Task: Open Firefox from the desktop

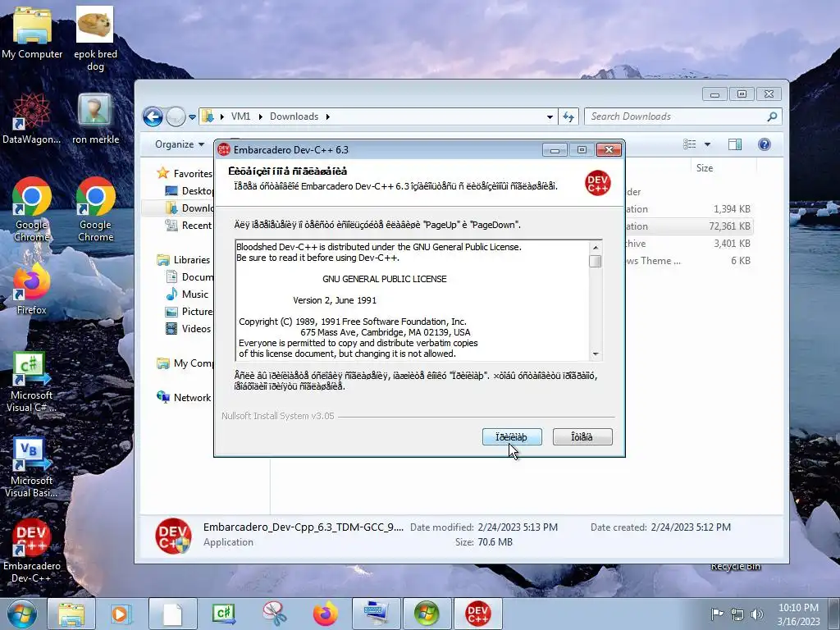Action: pyautogui.click(x=32, y=290)
